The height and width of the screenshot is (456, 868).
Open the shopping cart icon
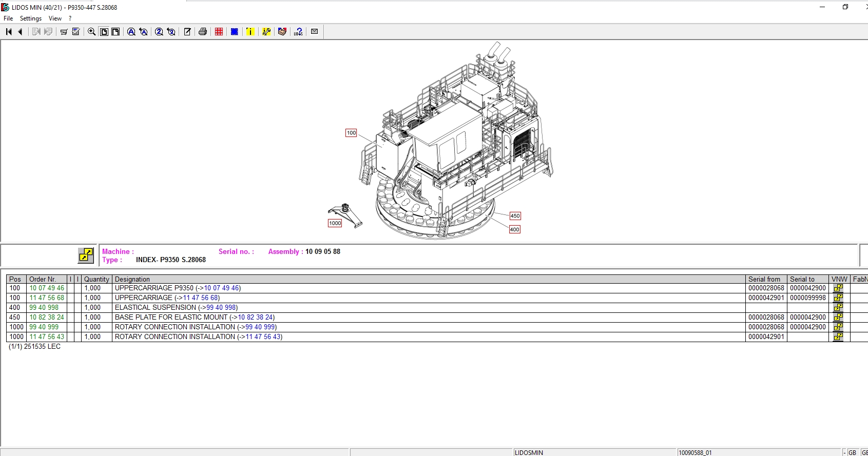coord(64,32)
